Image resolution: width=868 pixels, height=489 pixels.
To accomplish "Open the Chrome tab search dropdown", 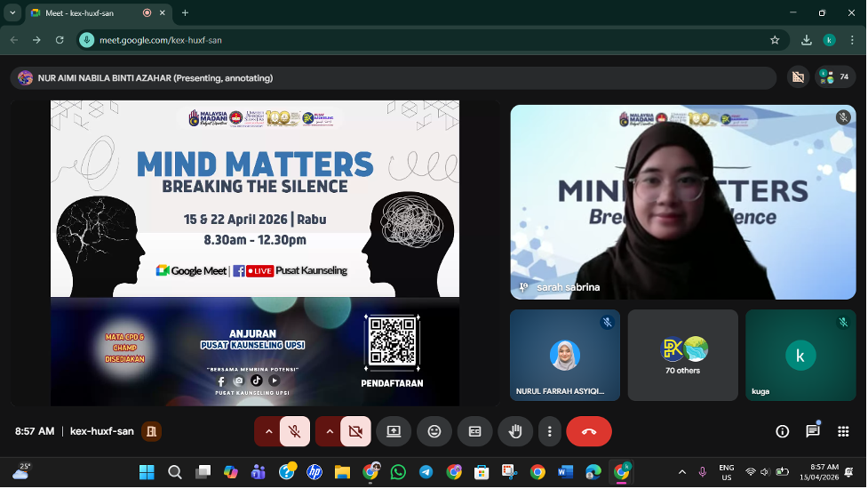I will [12, 13].
